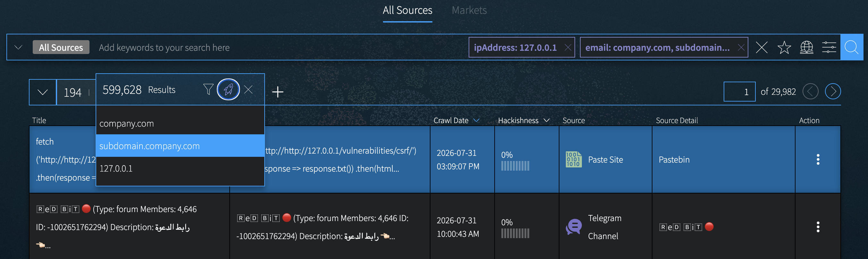Open the Markets tab

click(469, 11)
